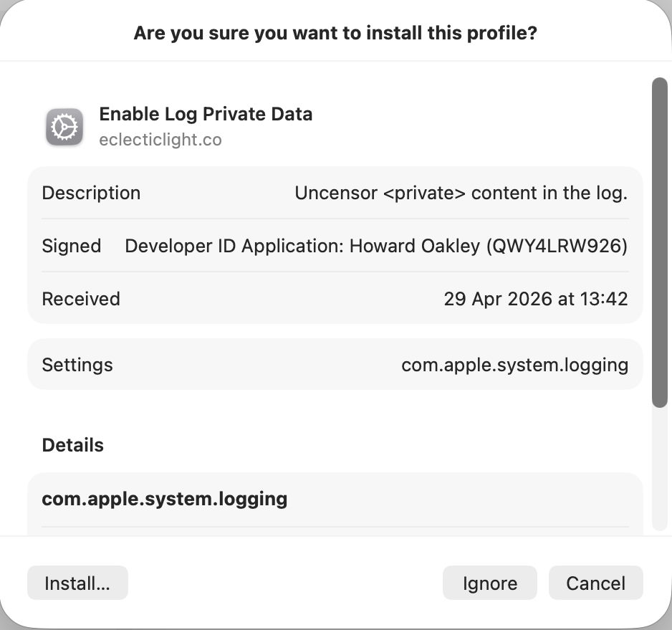Click the Received row label

tap(81, 299)
